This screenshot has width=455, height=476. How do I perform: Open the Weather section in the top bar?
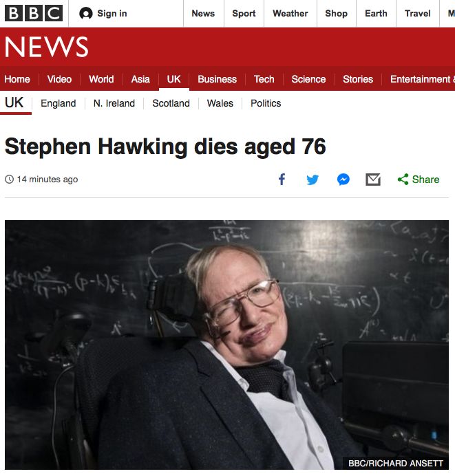pos(290,13)
